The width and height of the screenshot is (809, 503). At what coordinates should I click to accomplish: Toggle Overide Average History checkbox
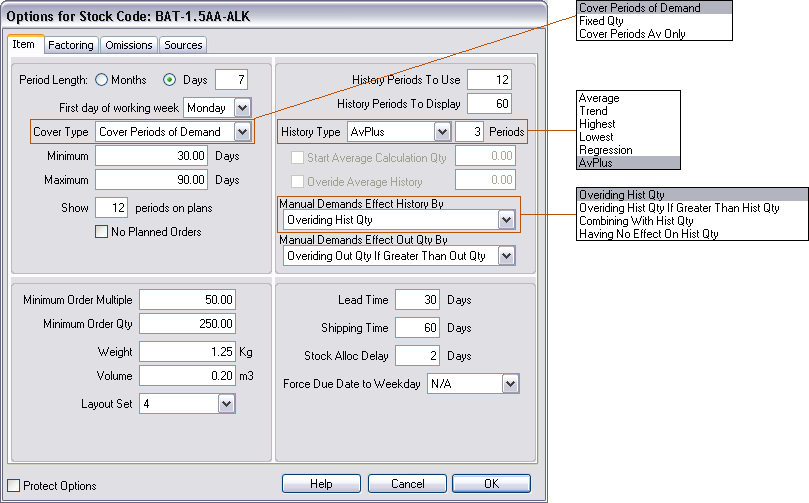(297, 182)
